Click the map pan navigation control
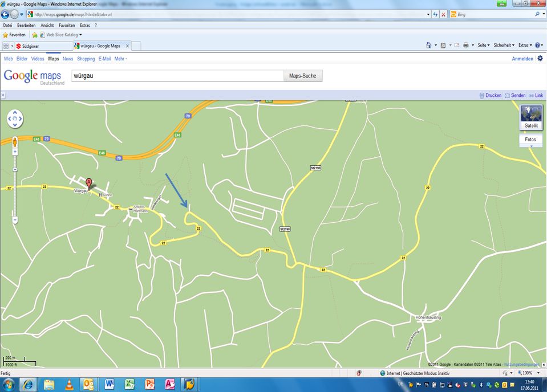Image resolution: width=547 pixels, height=392 pixels. click(x=15, y=119)
